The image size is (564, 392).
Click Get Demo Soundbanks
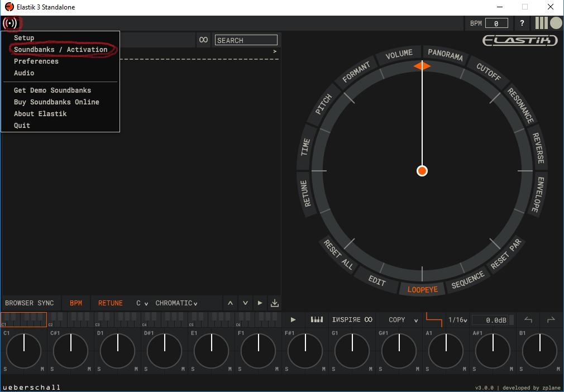tap(52, 90)
